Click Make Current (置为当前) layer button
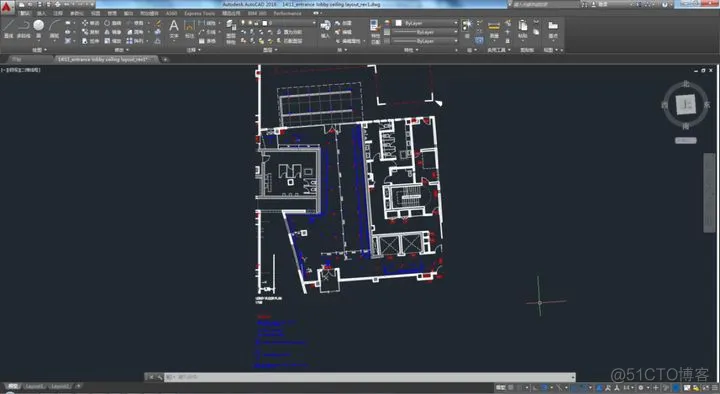The height and width of the screenshot is (394, 720). [x=289, y=32]
